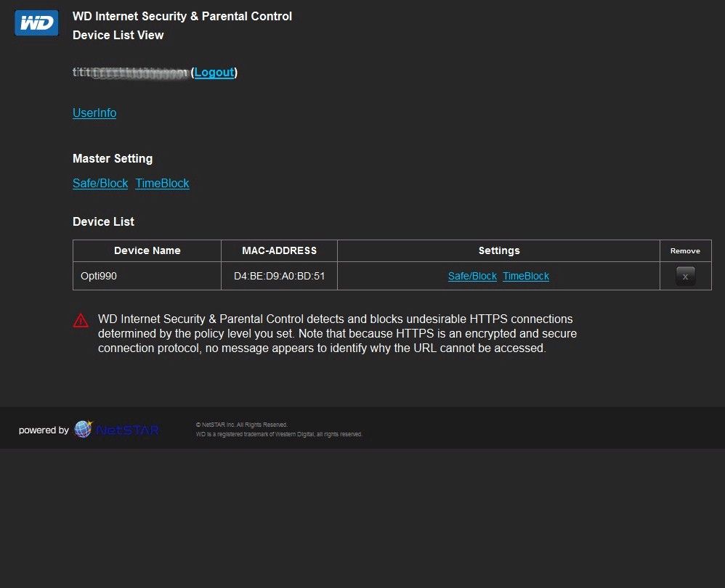725x588 pixels.
Task: Click the NetSTAR Inc. copyright notice
Action: 241,425
